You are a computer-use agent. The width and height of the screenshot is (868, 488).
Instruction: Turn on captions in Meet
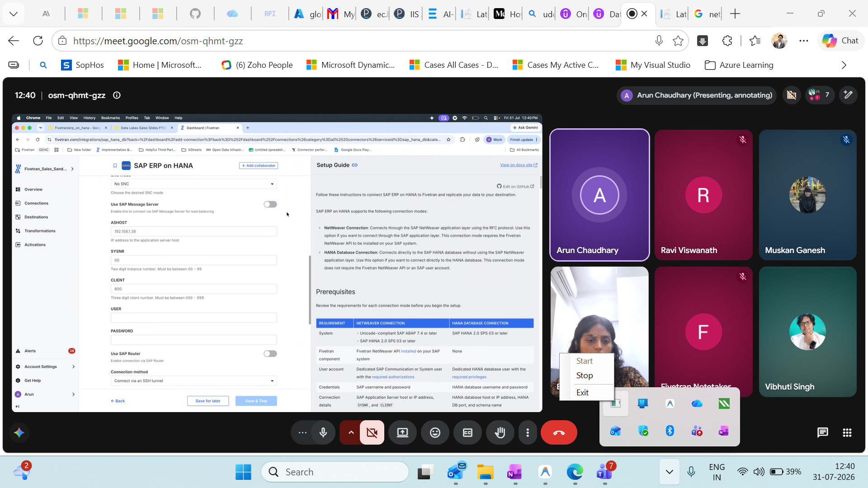pyautogui.click(x=467, y=433)
